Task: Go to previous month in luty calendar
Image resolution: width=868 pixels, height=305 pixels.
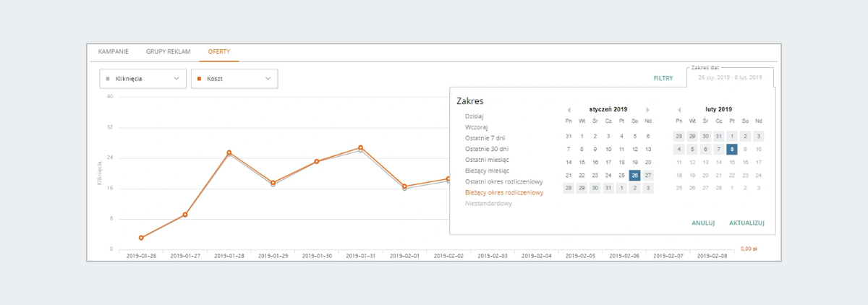Action: tap(678, 109)
